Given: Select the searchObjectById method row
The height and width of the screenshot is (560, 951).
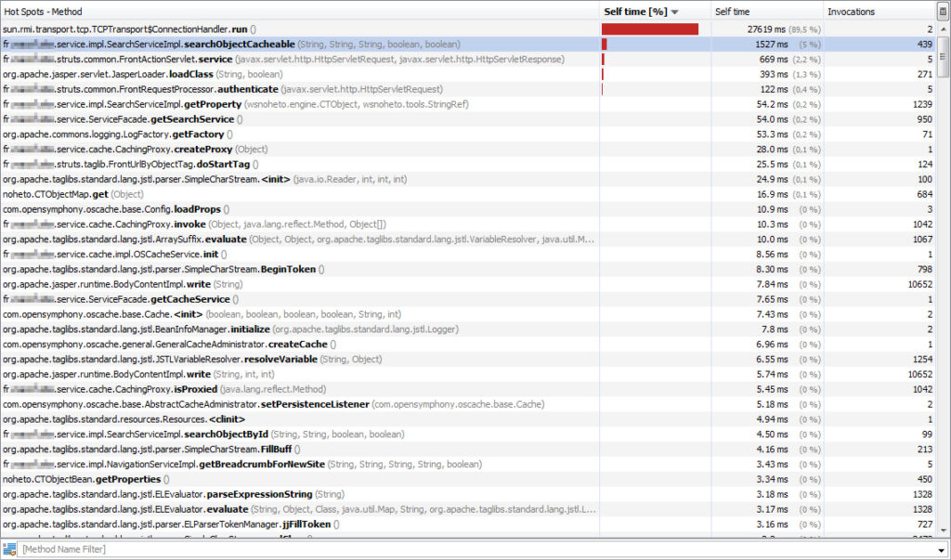Looking at the screenshot, I should pos(468,435).
